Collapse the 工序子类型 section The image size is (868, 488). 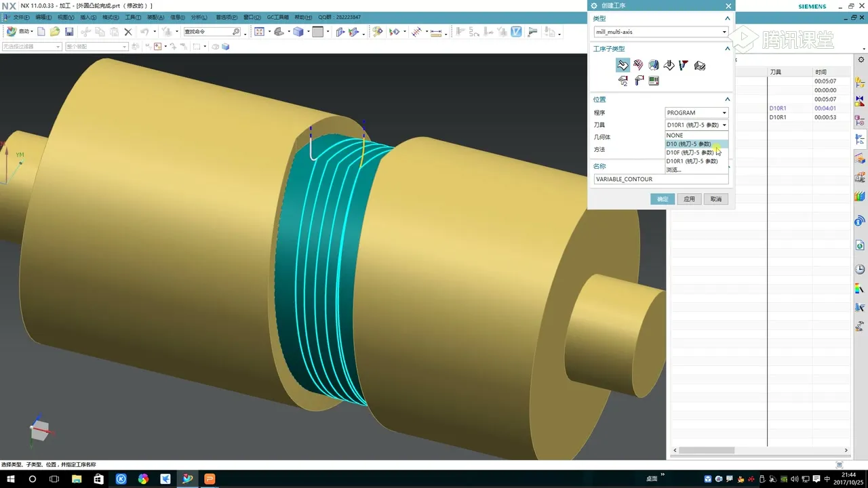tap(727, 49)
